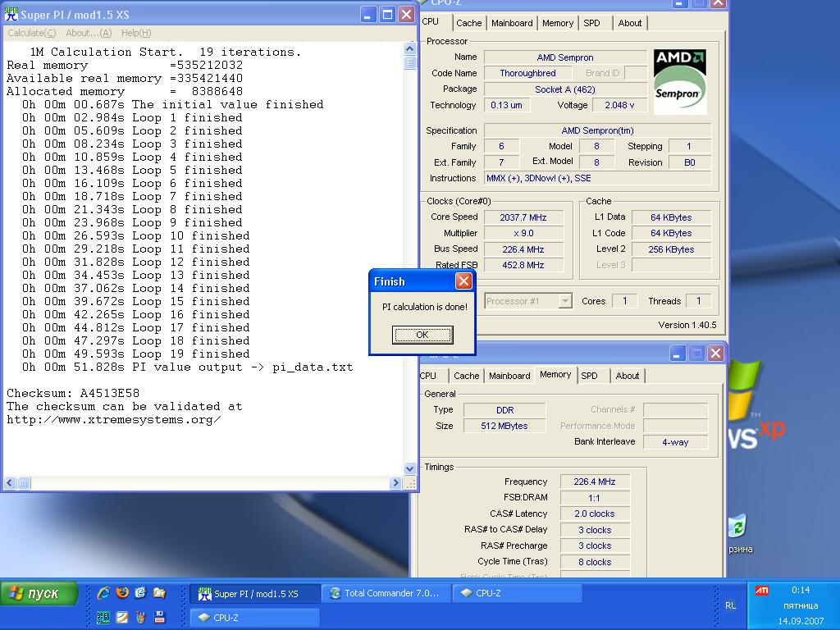Click the third Quick Launch icon beside Firefox
This screenshot has width=840, height=630.
coord(141,592)
